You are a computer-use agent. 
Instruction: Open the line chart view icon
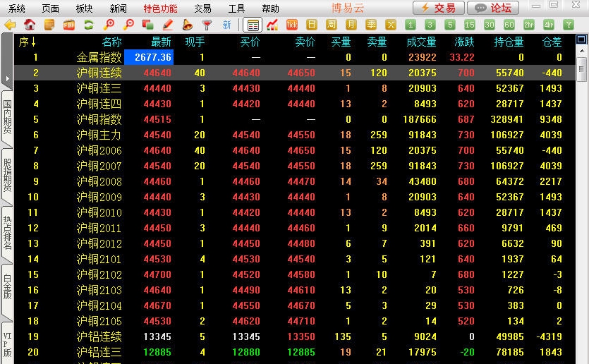272,25
